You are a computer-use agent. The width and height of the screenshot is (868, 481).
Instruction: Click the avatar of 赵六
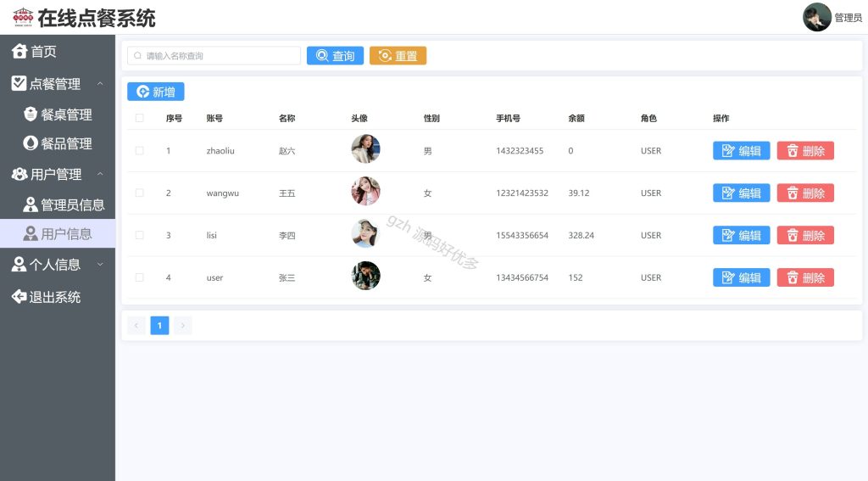(x=365, y=148)
